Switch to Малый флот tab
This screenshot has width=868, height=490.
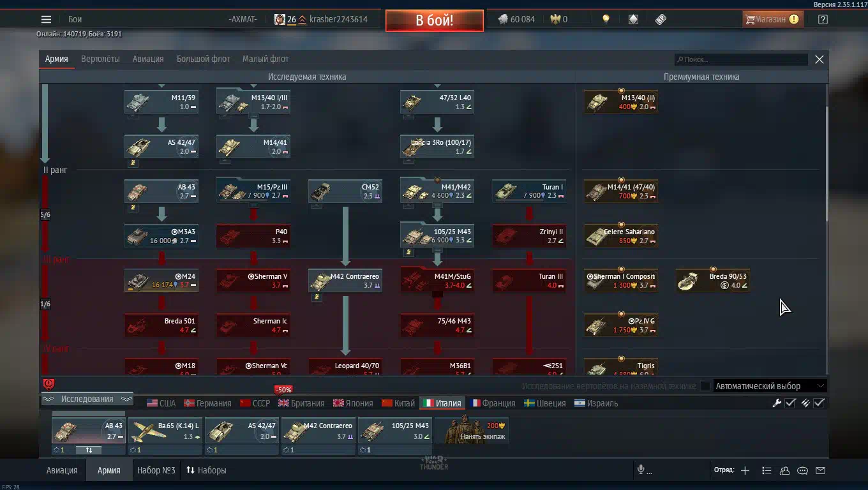click(266, 59)
